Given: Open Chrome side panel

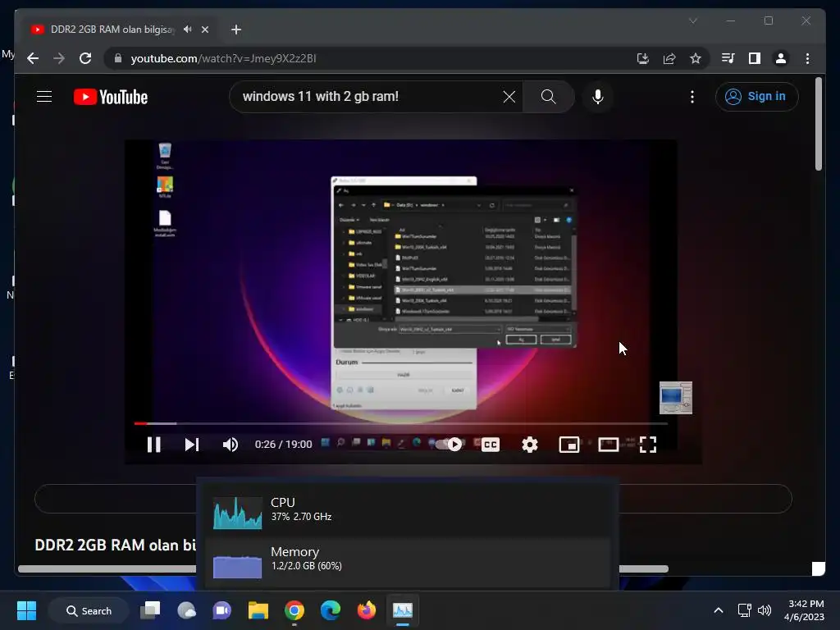Looking at the screenshot, I should point(755,58).
